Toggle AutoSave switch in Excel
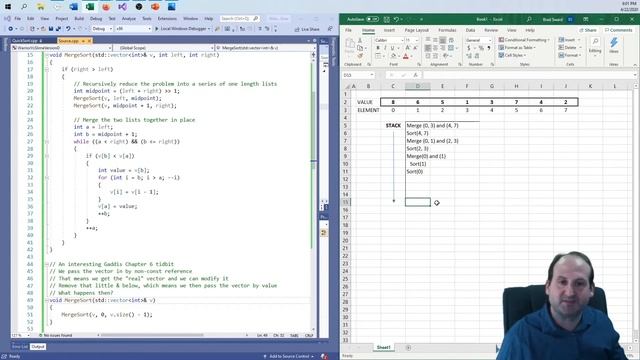The width and height of the screenshot is (640, 360). (x=372, y=19)
